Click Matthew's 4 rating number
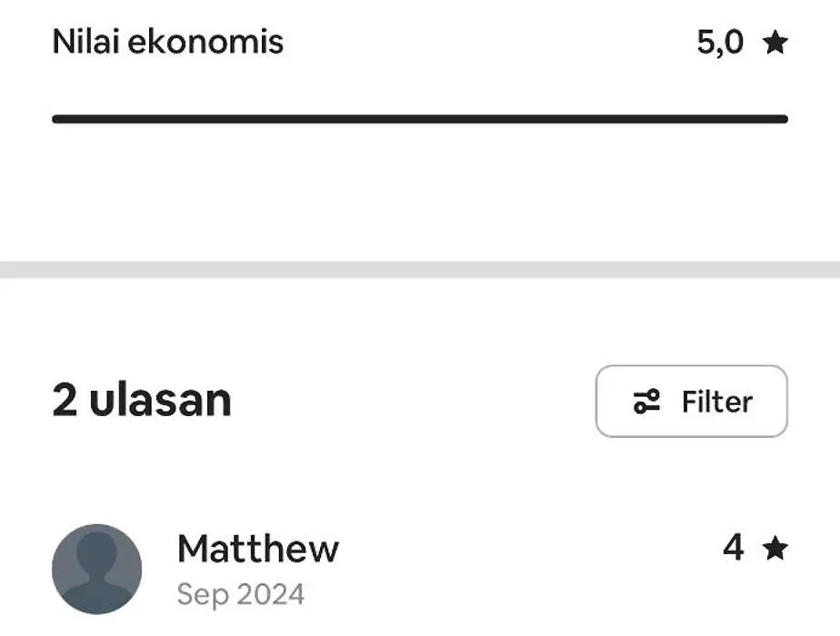The image size is (840, 636). click(734, 548)
